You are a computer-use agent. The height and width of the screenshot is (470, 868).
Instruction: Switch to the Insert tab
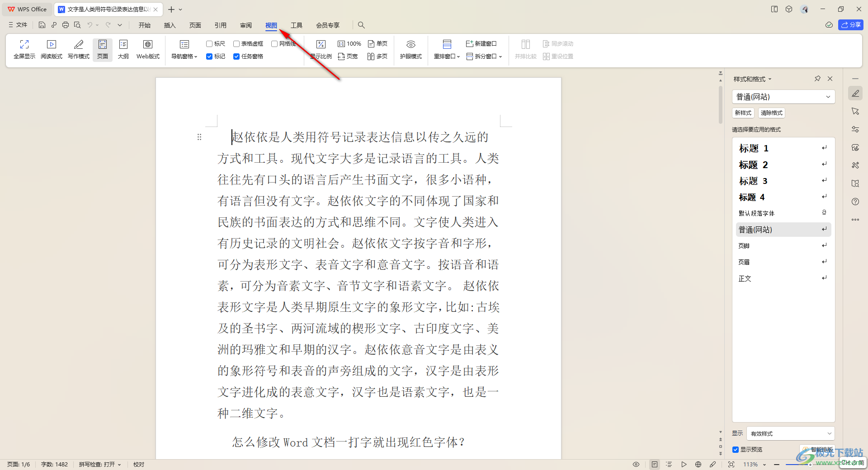(x=170, y=25)
